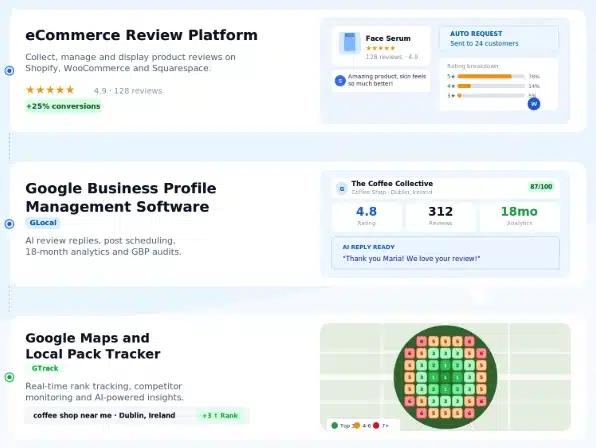This screenshot has height=448, width=596.
Task: Click 'Thank you Maria! We love your review!'
Action: click(x=411, y=259)
